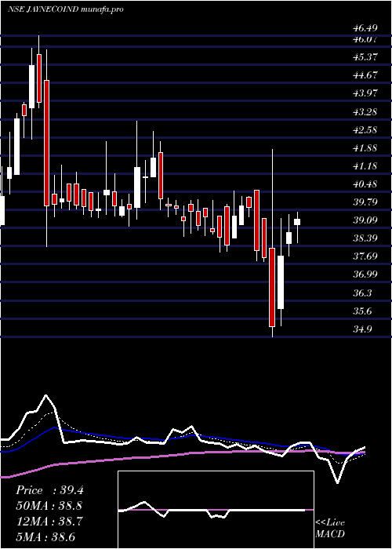
Task: Click the 45.37 price axis label
Action: (365, 56)
